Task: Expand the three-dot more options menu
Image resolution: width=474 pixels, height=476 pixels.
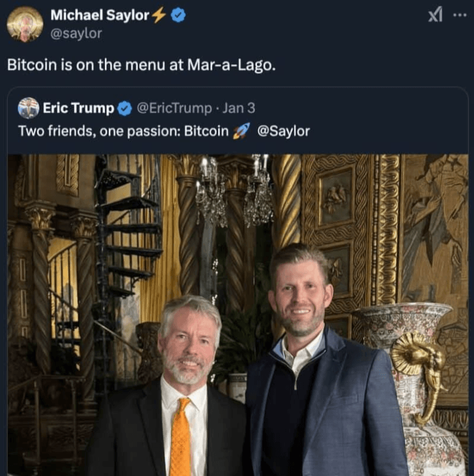Action: [x=459, y=15]
